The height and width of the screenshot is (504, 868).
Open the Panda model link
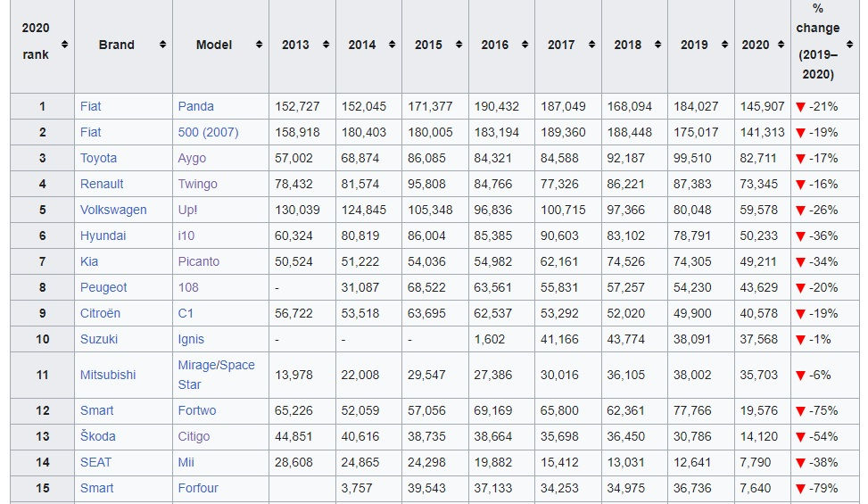click(196, 106)
